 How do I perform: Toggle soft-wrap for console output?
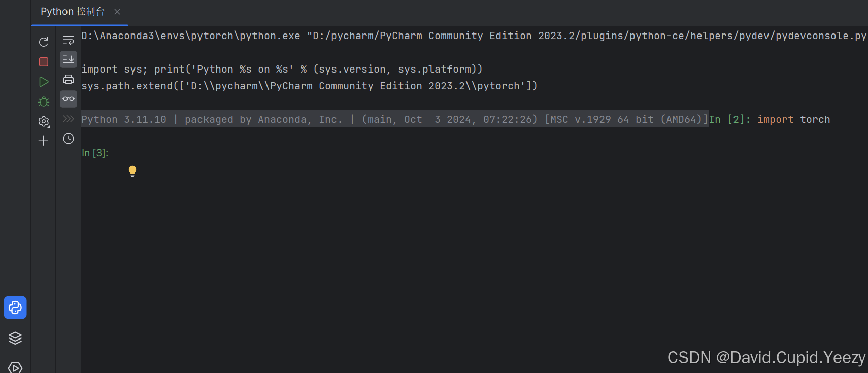(x=68, y=40)
